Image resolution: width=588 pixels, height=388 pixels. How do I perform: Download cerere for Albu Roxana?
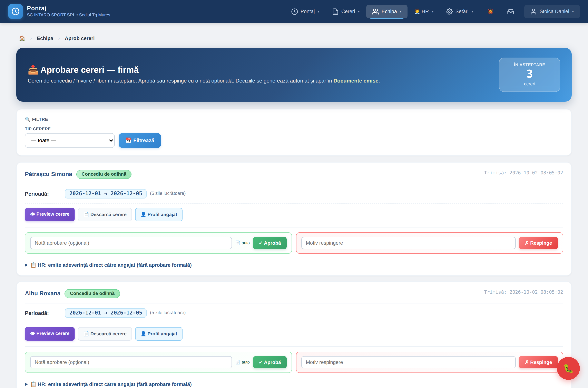point(105,334)
